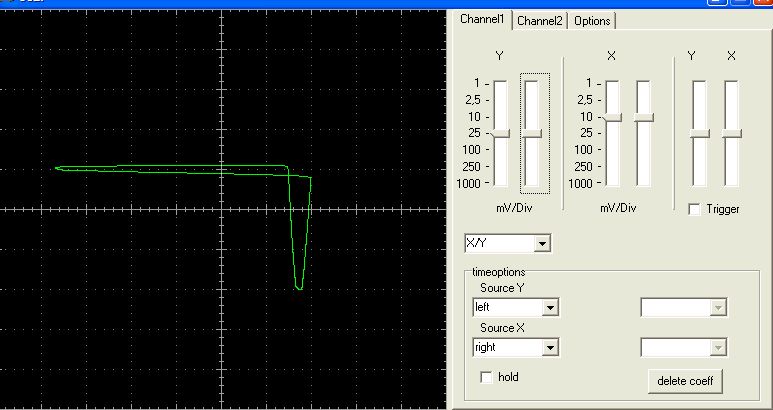Click second X mV/Div slider handle
The width and height of the screenshot is (773, 410).
pyautogui.click(x=643, y=117)
